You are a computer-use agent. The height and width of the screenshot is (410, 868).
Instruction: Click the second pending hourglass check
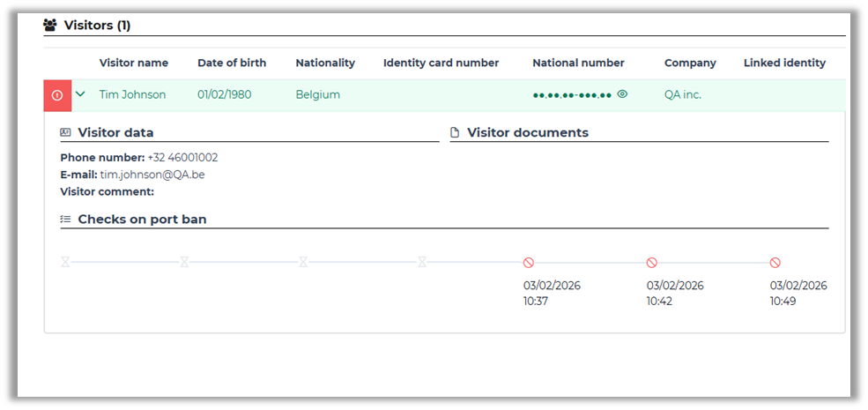click(184, 262)
